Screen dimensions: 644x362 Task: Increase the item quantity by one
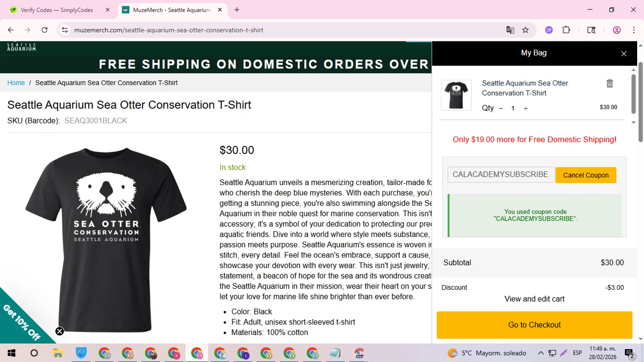526,109
